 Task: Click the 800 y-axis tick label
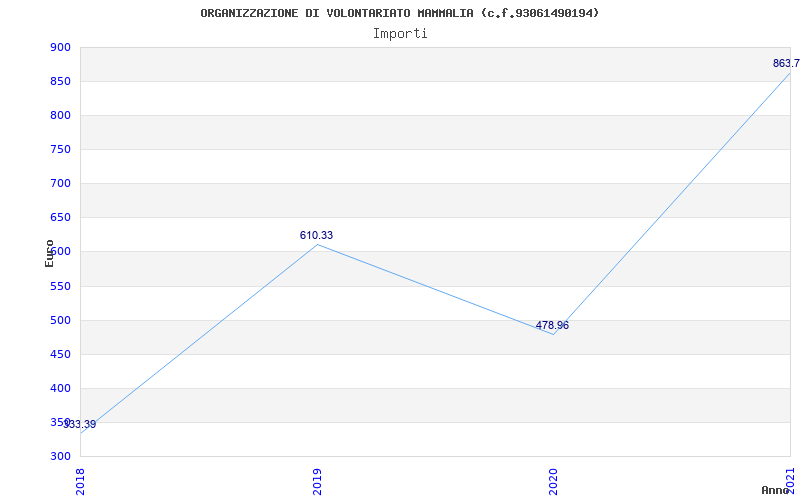[x=60, y=115]
